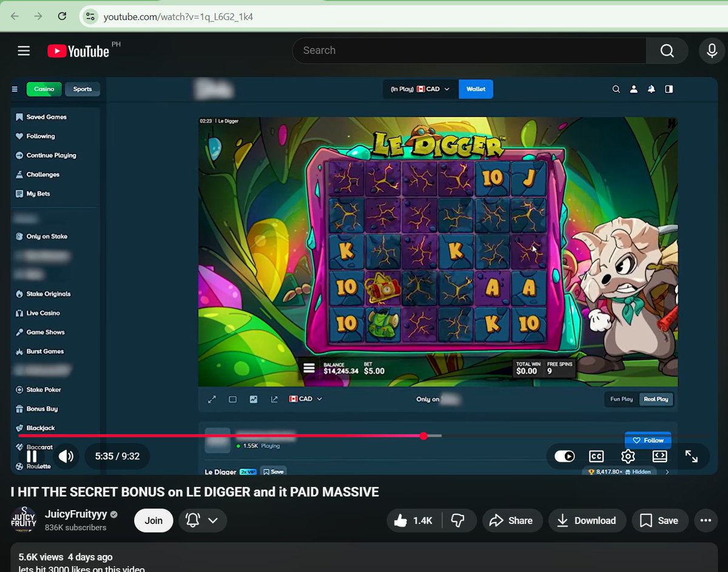Open Saved Games in casino sidebar
The height and width of the screenshot is (572, 728).
click(41, 117)
